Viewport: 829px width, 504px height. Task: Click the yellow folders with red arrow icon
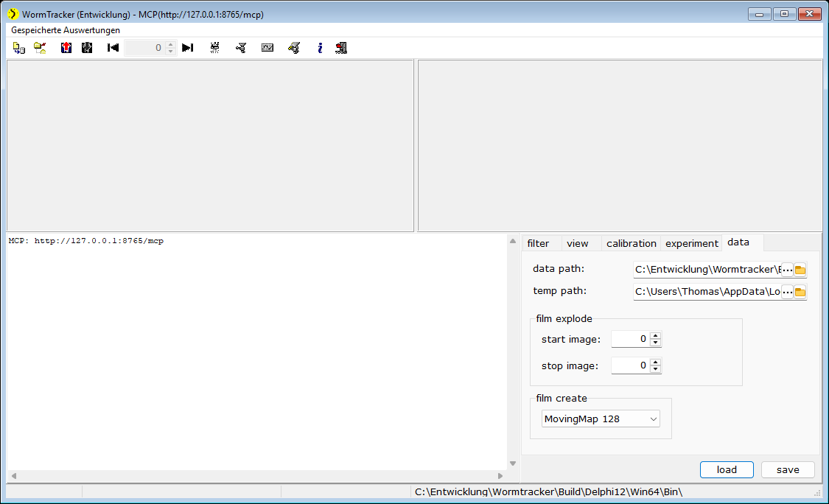(x=41, y=48)
